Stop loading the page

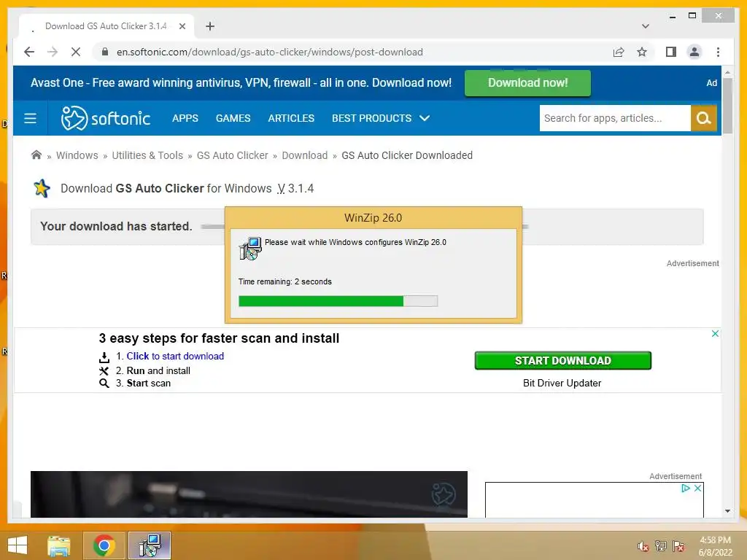click(x=76, y=52)
